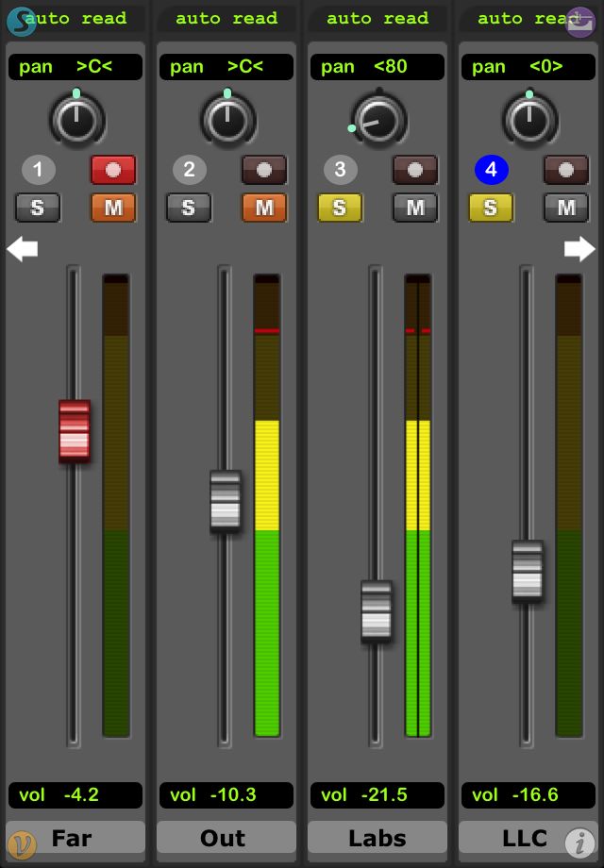Viewport: 604px width, 868px height.
Task: Select the Out track name label
Action: click(226, 838)
